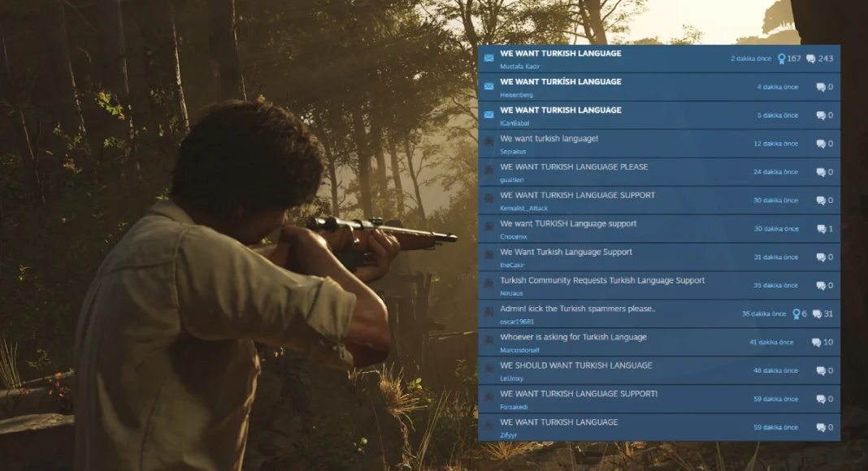The width and height of the screenshot is (868, 471).
Task: Click the comment bubble icon on ICanBabal's thread
Action: click(x=821, y=115)
